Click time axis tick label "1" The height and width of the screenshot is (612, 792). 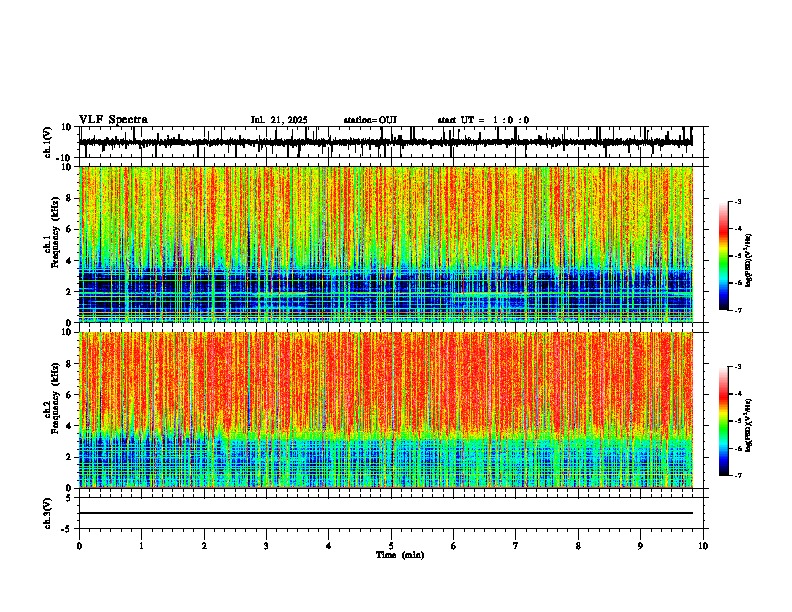pos(141,546)
